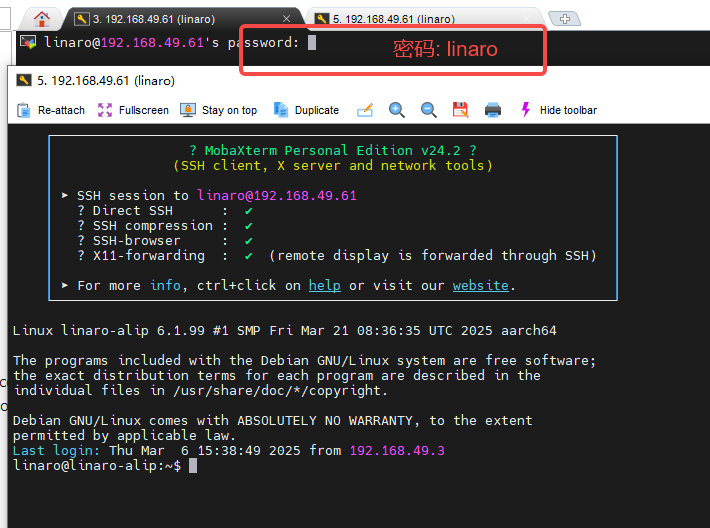
Task: Print terminal contents with printer icon
Action: click(492, 110)
